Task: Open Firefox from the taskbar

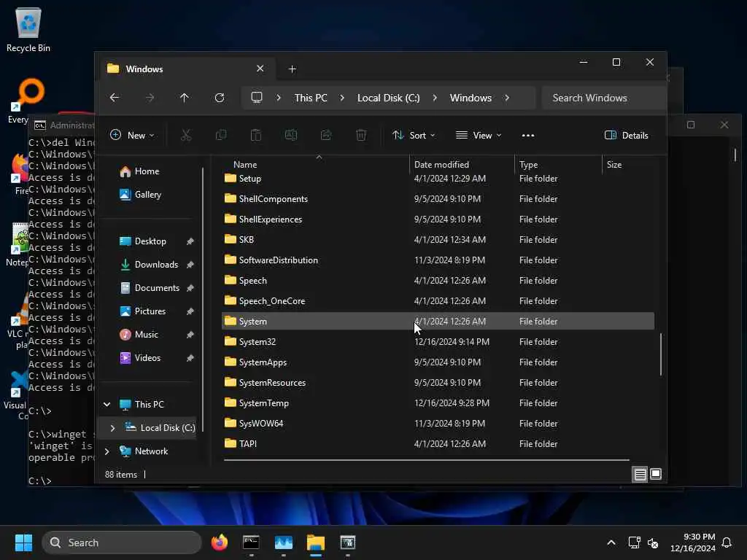Action: click(220, 542)
